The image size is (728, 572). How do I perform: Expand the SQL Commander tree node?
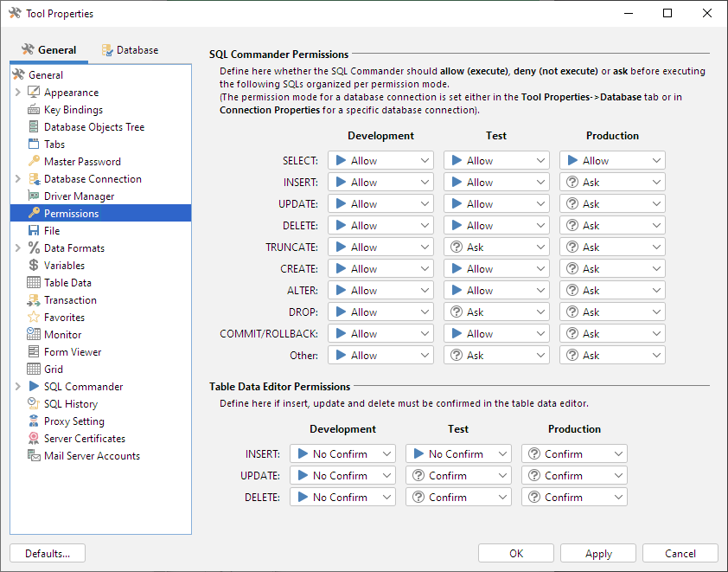click(x=18, y=387)
